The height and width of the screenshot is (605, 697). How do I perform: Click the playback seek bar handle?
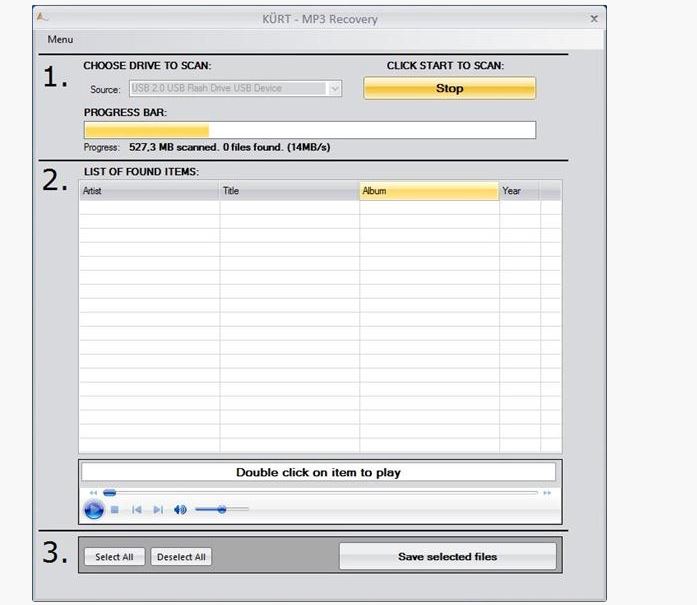point(109,493)
